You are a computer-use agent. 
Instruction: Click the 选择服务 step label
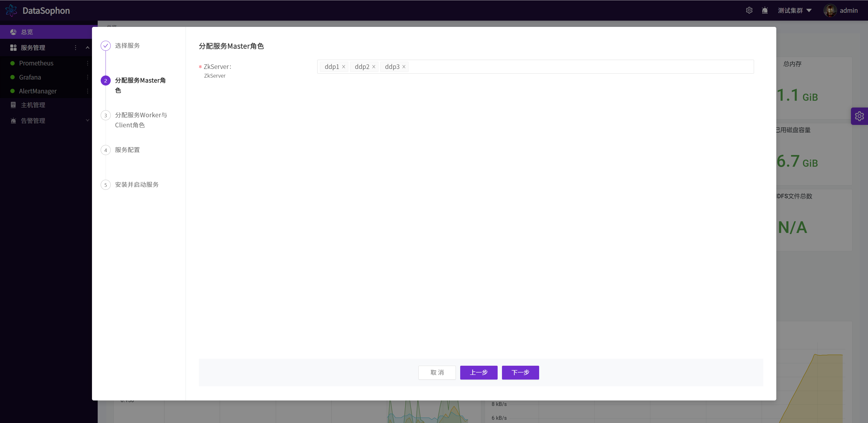pyautogui.click(x=127, y=46)
